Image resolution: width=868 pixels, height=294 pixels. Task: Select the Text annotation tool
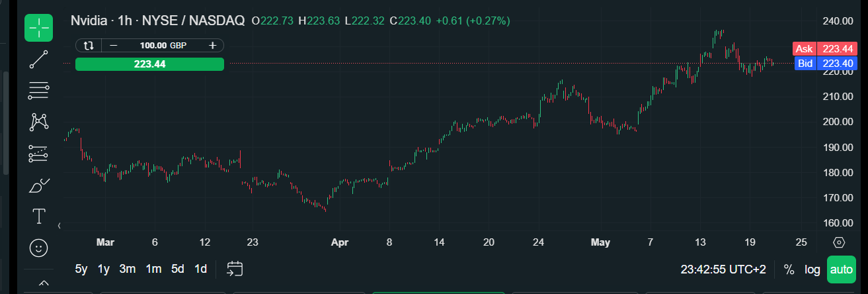coord(39,216)
